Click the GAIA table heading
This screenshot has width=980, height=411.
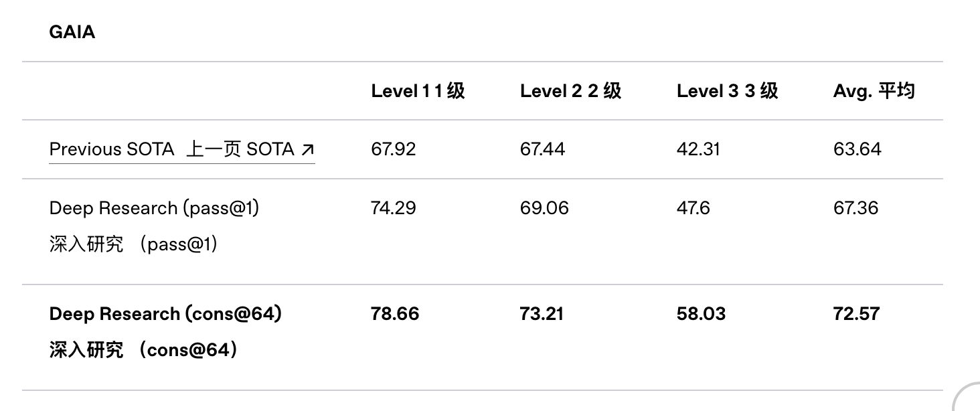(72, 31)
